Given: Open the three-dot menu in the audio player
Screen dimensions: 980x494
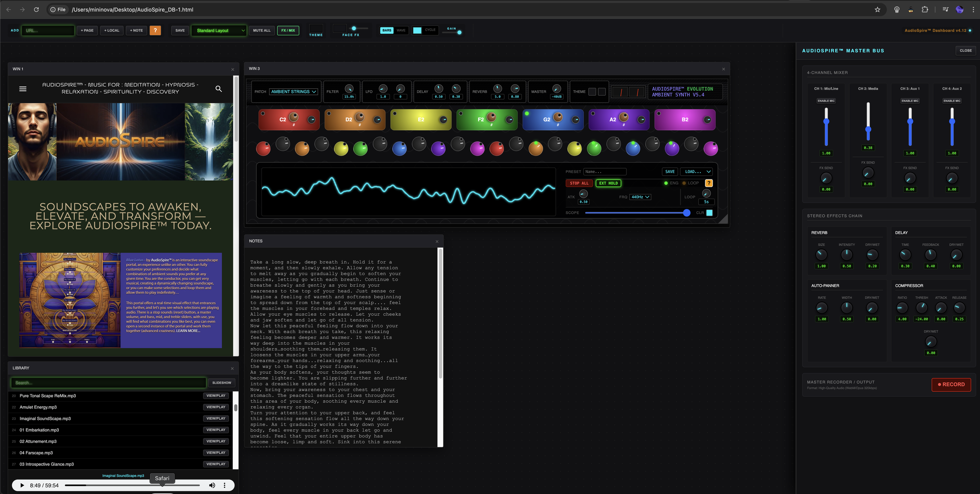Looking at the screenshot, I should pos(225,485).
